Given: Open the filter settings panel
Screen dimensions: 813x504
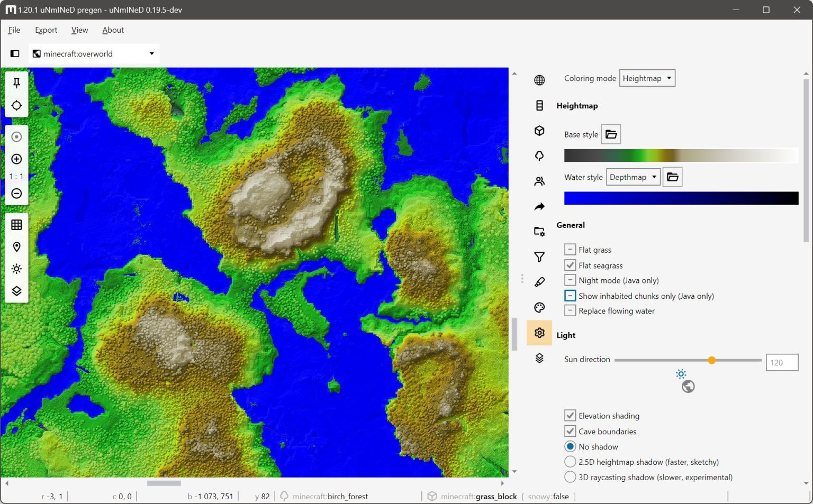Looking at the screenshot, I should (539, 256).
